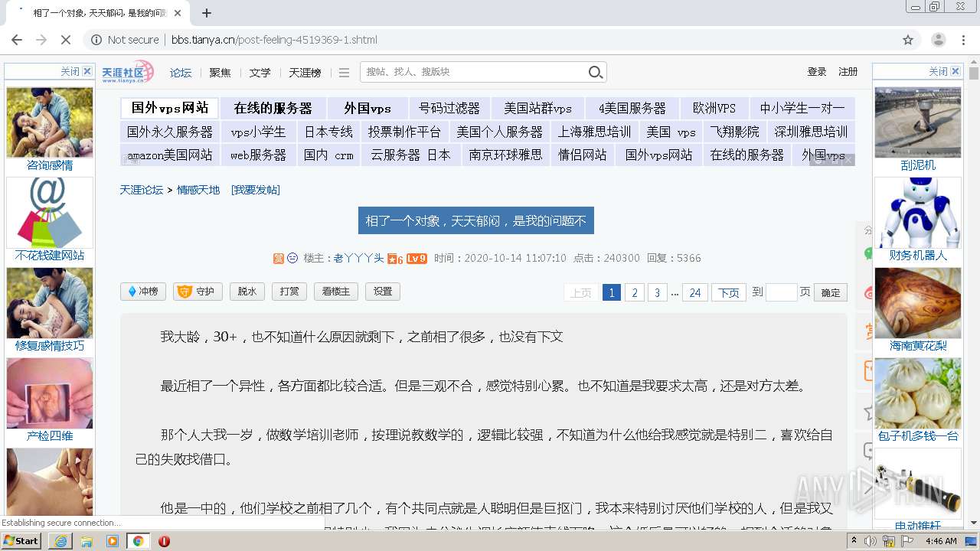Image resolution: width=980 pixels, height=551 pixels.
Task: Close the top ad link banner
Action: (x=848, y=160)
